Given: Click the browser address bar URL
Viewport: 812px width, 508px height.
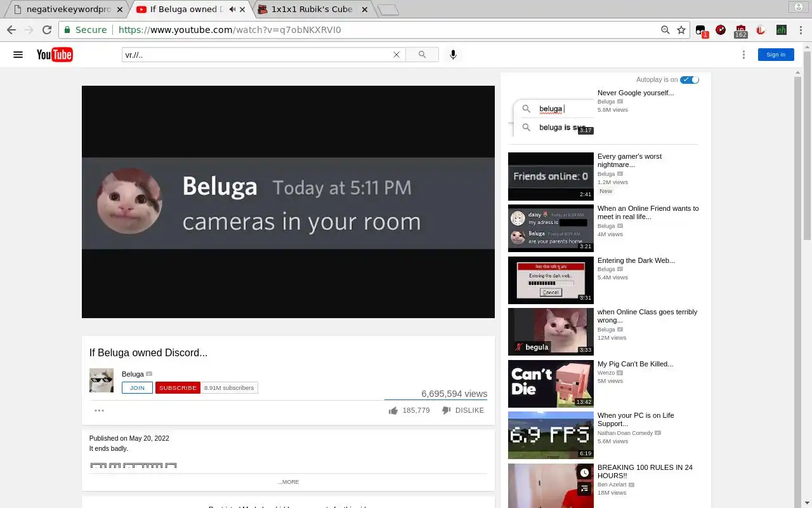Looking at the screenshot, I should [230, 30].
